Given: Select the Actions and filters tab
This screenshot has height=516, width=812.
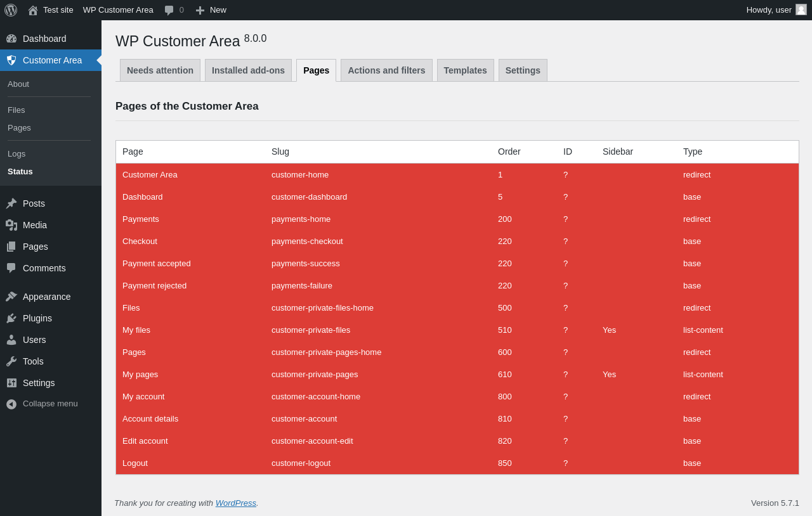Looking at the screenshot, I should [386, 70].
